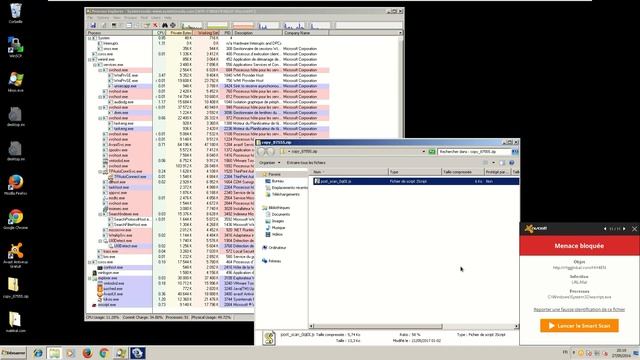Go to next Avast notification arrow
The width and height of the screenshot is (640, 360).
coord(624,229)
